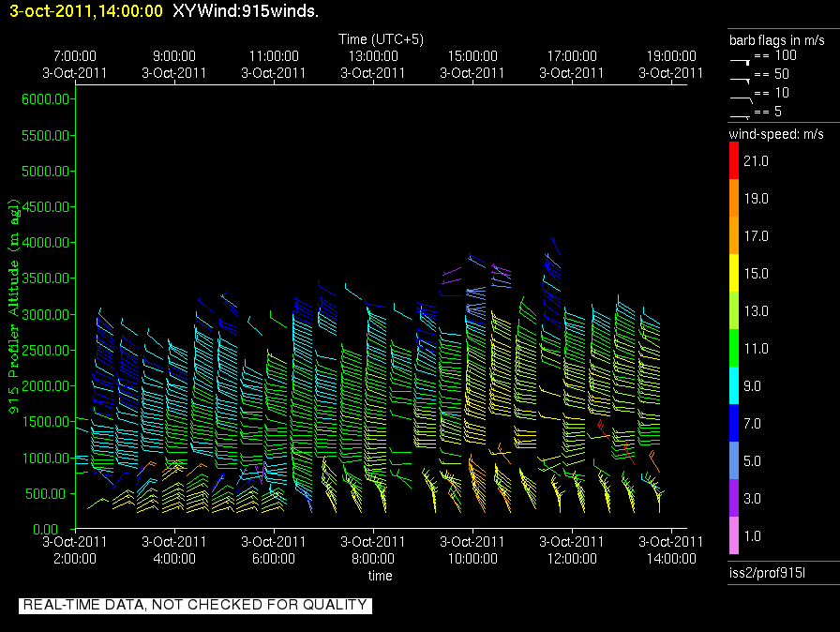Click the REAL-TIME DATA quality warning banner

pos(195,605)
